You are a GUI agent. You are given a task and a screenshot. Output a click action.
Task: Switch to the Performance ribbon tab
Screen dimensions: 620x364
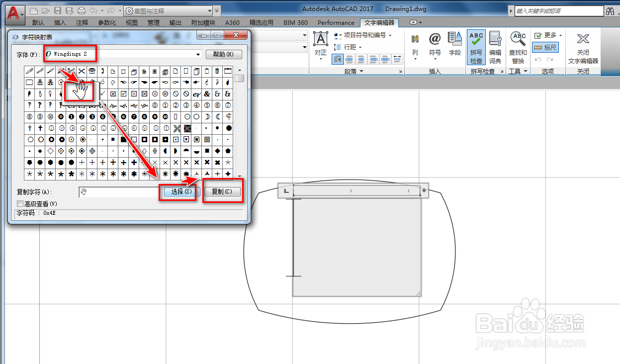336,23
